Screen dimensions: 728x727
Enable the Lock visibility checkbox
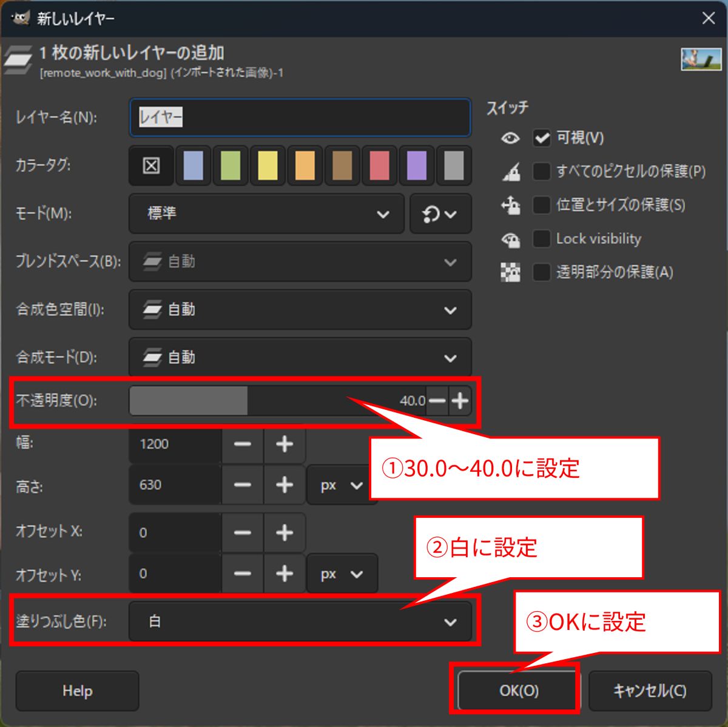(541, 239)
